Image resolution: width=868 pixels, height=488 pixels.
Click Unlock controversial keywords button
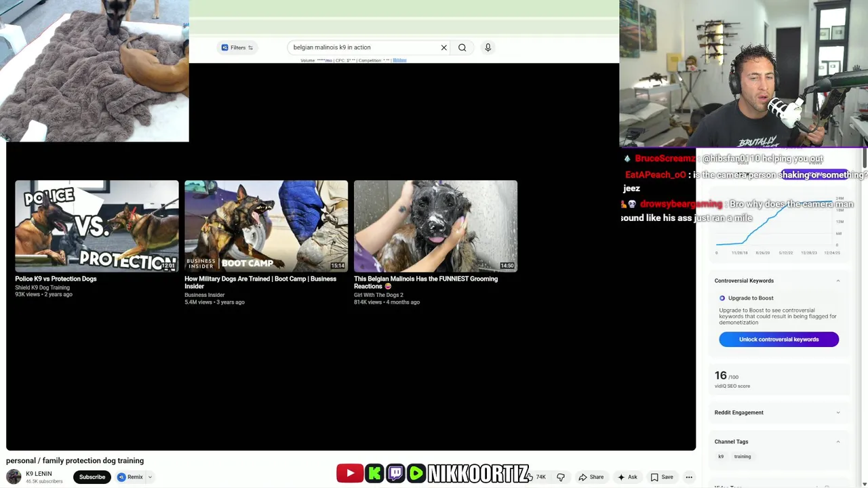[x=778, y=340]
